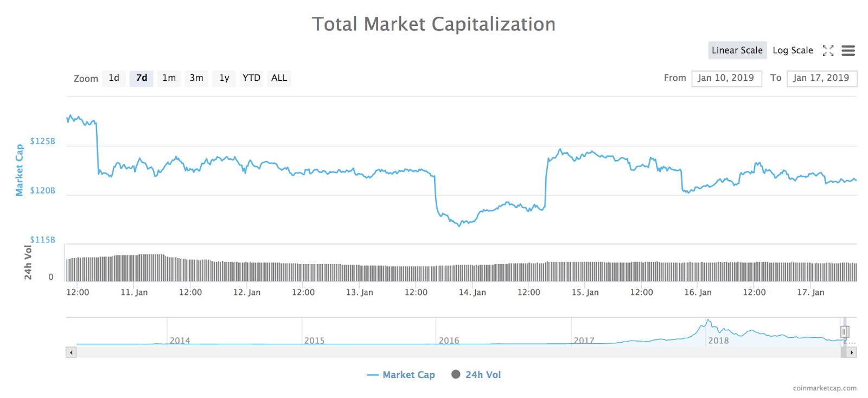Click the navigator's left scroll arrow
Image resolution: width=868 pixels, height=398 pixels.
coord(71,352)
